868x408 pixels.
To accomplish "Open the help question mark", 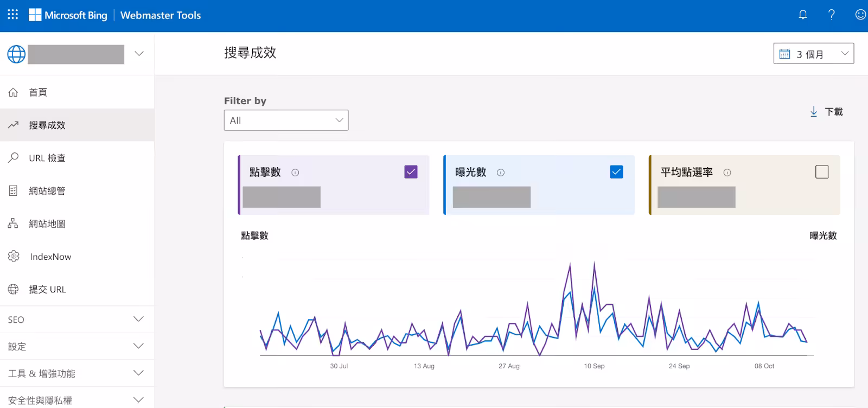I will click(831, 15).
